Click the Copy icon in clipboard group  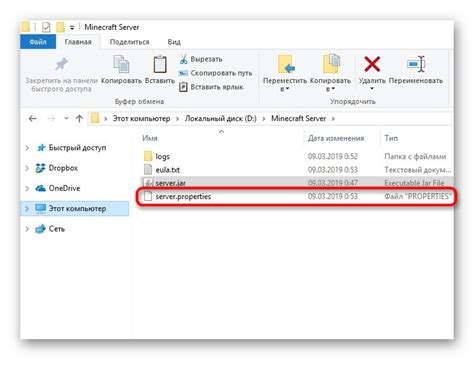[x=121, y=64]
